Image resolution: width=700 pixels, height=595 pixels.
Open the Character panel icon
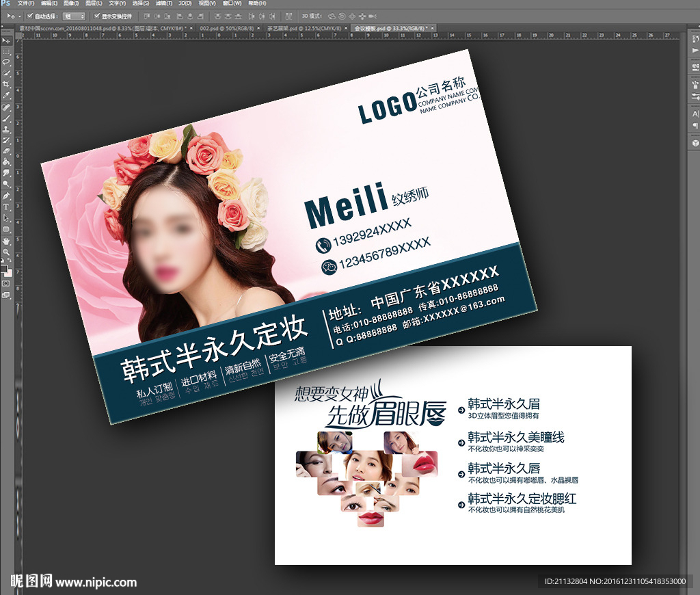(x=695, y=114)
